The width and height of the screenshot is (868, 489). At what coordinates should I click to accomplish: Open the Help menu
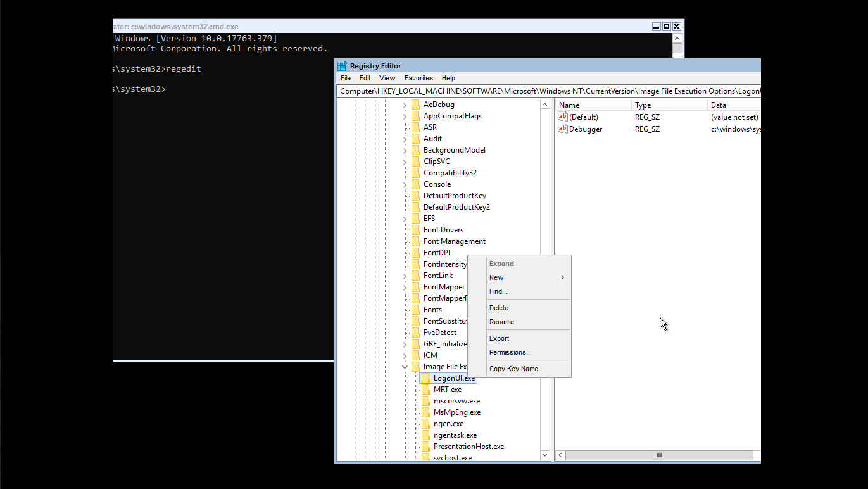pyautogui.click(x=448, y=78)
